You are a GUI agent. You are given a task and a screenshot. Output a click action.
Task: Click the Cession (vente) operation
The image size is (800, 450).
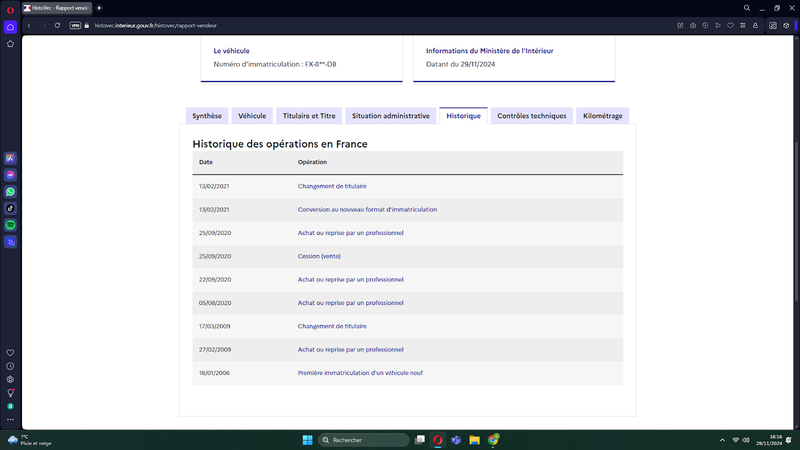(x=319, y=256)
